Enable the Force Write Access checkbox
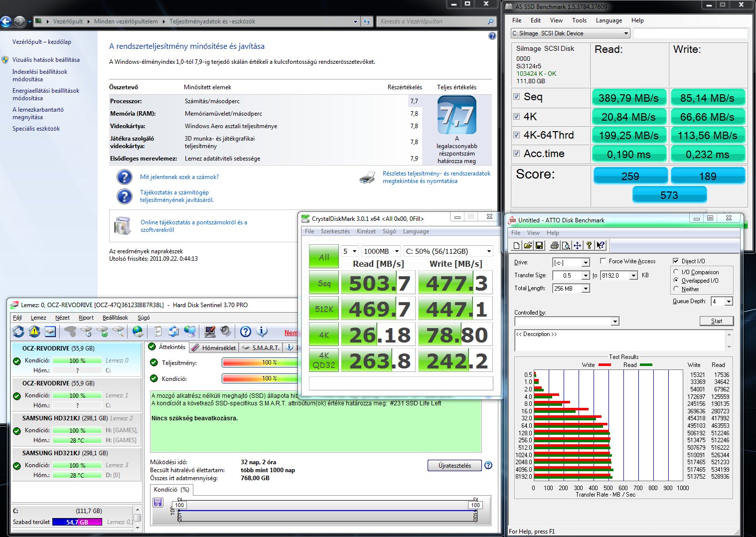The image size is (756, 537). [604, 261]
